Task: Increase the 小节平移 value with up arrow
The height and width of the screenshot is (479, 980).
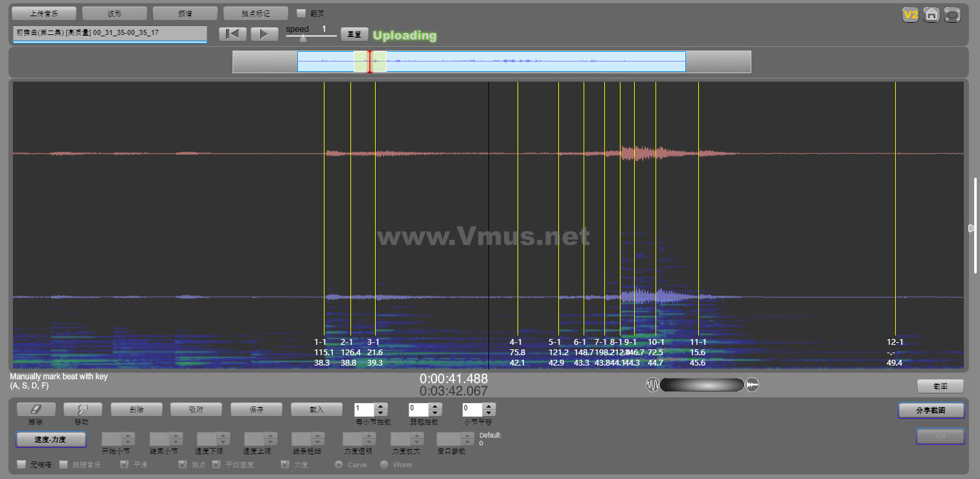Action: pyautogui.click(x=490, y=406)
